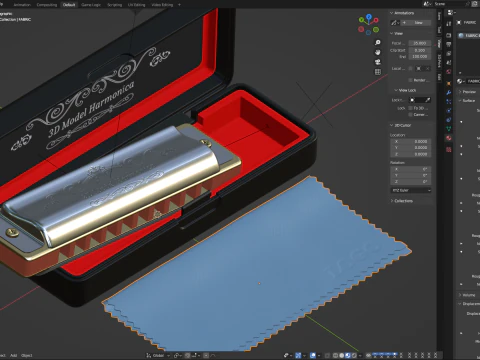Enable the Local Camera checkbox
480x360 pixels.
tap(410, 68)
